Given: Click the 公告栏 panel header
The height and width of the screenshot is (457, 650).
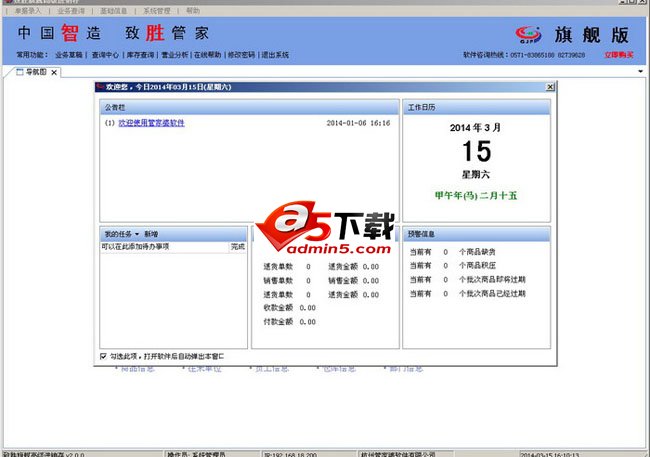Looking at the screenshot, I should [250, 107].
